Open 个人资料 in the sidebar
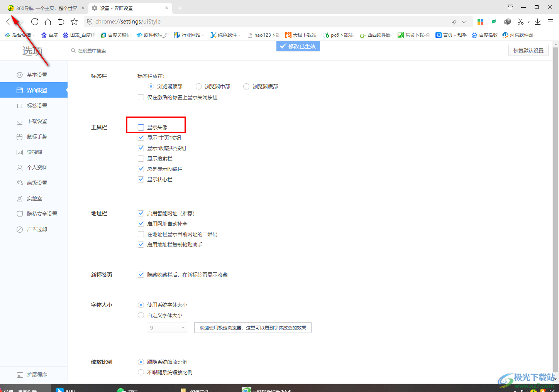This screenshot has height=392, width=559. (x=34, y=167)
